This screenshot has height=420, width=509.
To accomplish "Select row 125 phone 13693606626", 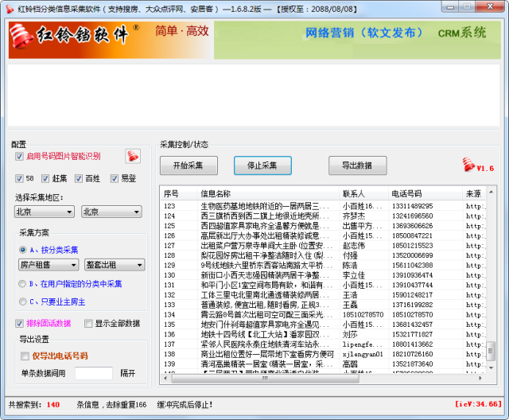I will (x=412, y=226).
